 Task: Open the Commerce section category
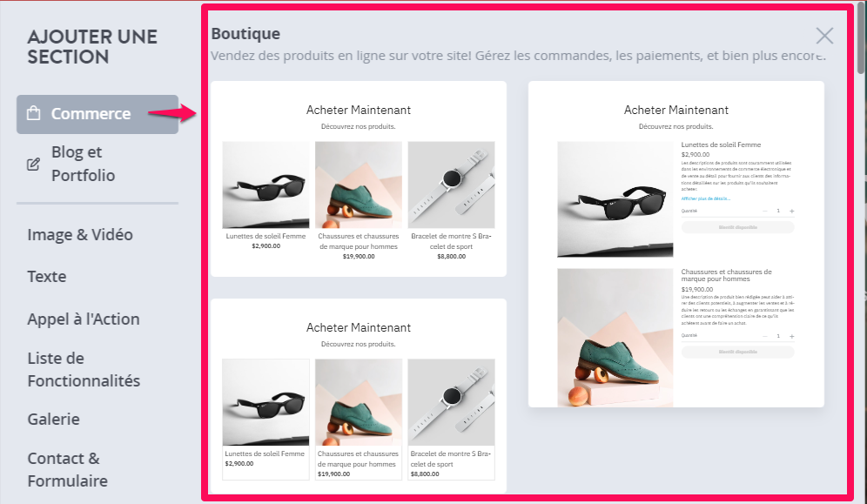coord(97,114)
